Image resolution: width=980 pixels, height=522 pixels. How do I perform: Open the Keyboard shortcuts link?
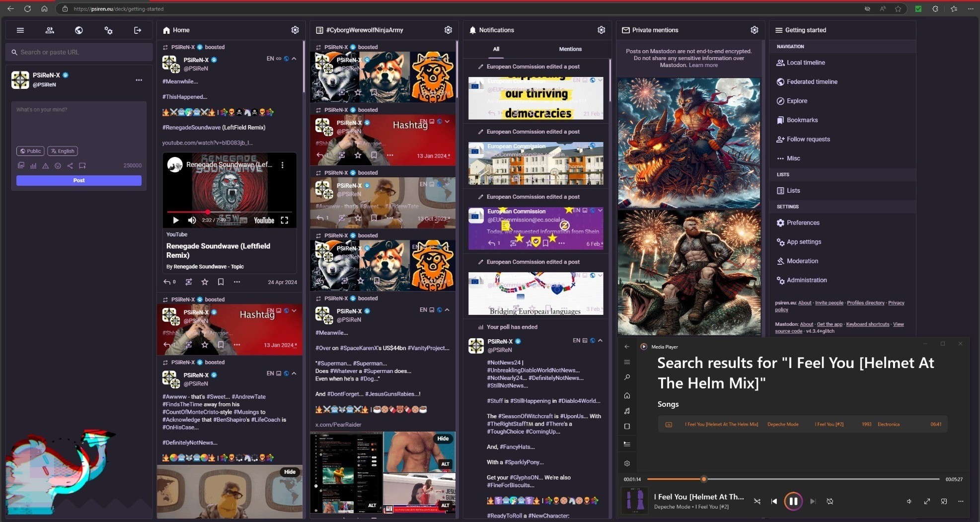coord(868,324)
